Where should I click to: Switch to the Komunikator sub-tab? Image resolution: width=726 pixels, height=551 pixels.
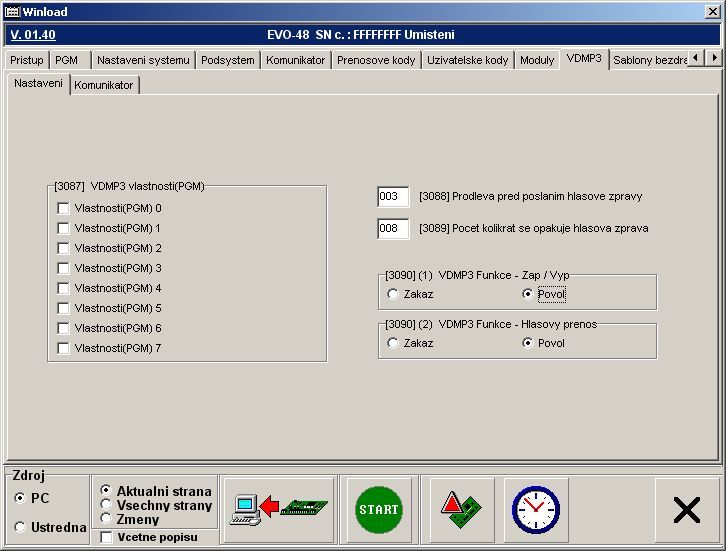[104, 85]
